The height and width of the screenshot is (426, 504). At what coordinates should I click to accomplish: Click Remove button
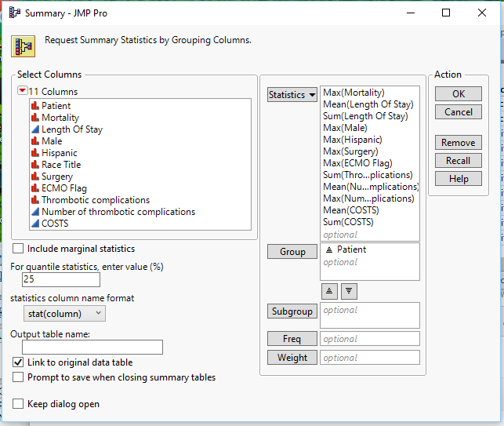(x=459, y=143)
